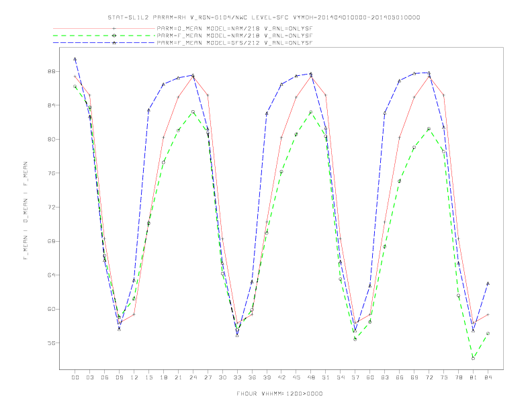The height and width of the screenshot is (411, 532).
Task: Click the x-axis tick label 45
Action: click(x=296, y=377)
